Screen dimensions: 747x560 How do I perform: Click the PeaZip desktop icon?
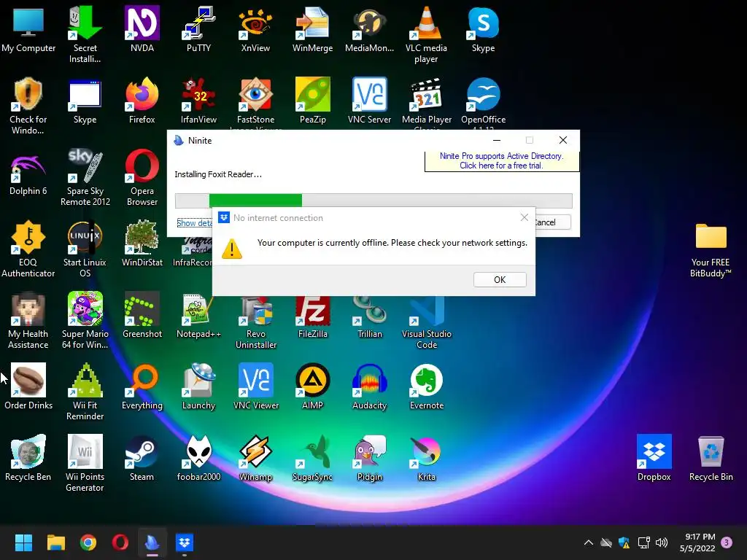pyautogui.click(x=312, y=101)
